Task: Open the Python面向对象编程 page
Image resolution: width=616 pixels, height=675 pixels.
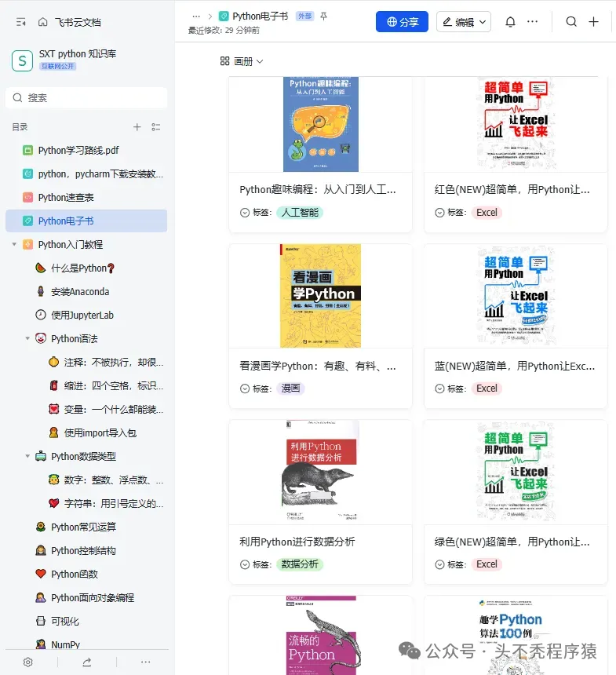Action: point(86,597)
